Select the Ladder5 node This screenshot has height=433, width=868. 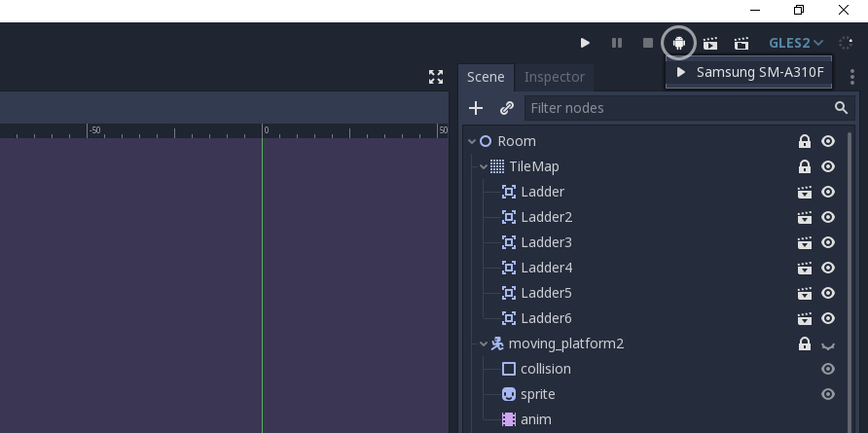546,293
